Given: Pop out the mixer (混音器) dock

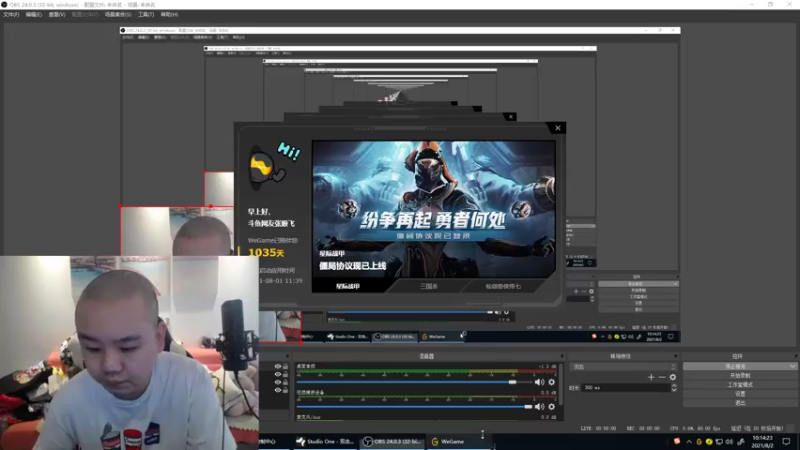Looking at the screenshot, I should pyautogui.click(x=562, y=356).
